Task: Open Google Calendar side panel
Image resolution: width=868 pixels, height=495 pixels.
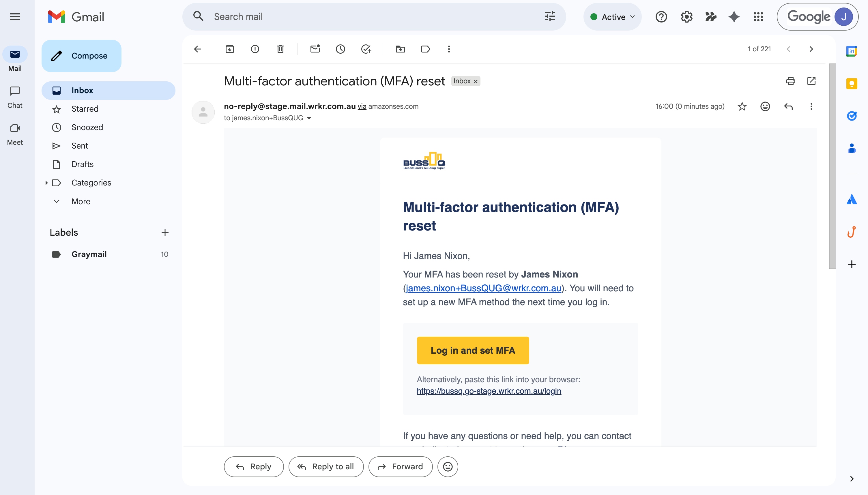Action: pos(851,51)
